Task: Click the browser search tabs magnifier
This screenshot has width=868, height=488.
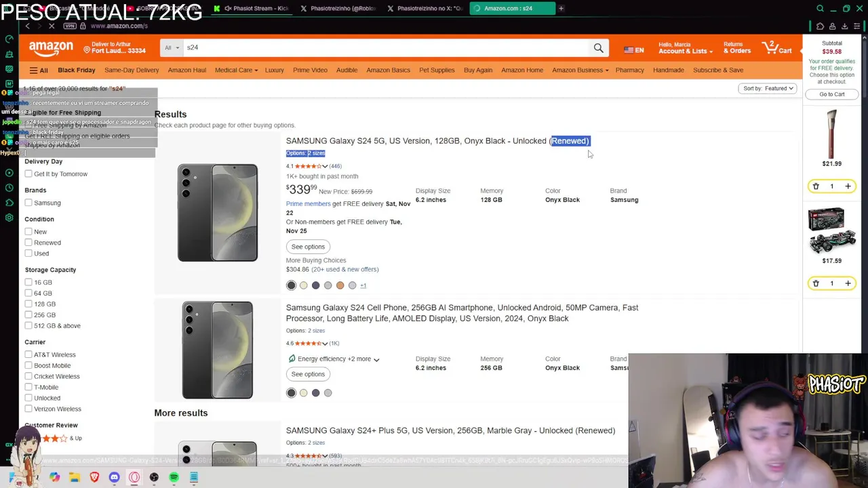Action: click(x=820, y=9)
